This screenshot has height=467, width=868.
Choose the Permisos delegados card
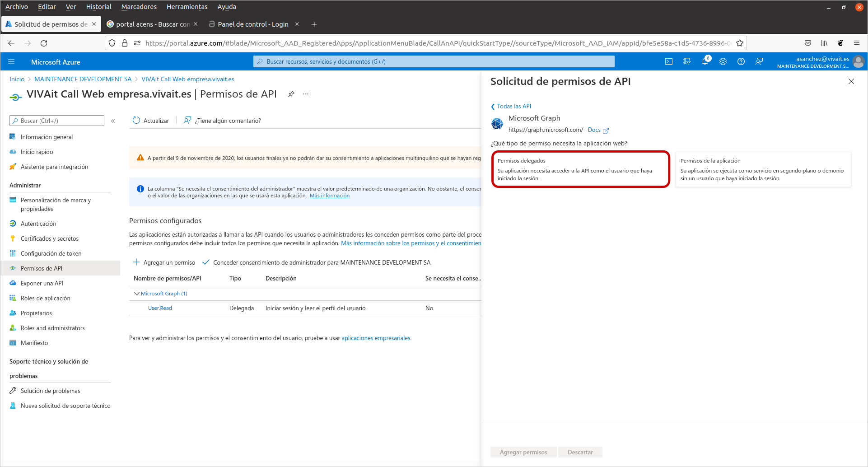tap(581, 169)
